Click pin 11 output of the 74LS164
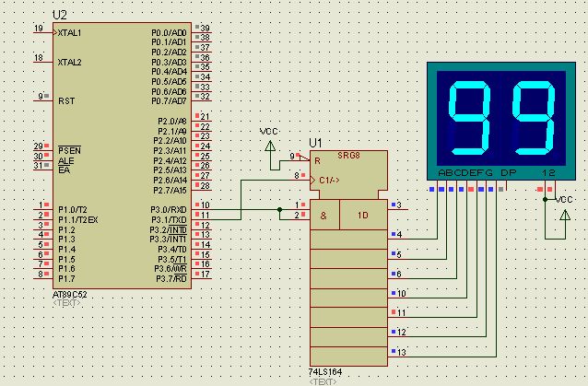 (401, 313)
